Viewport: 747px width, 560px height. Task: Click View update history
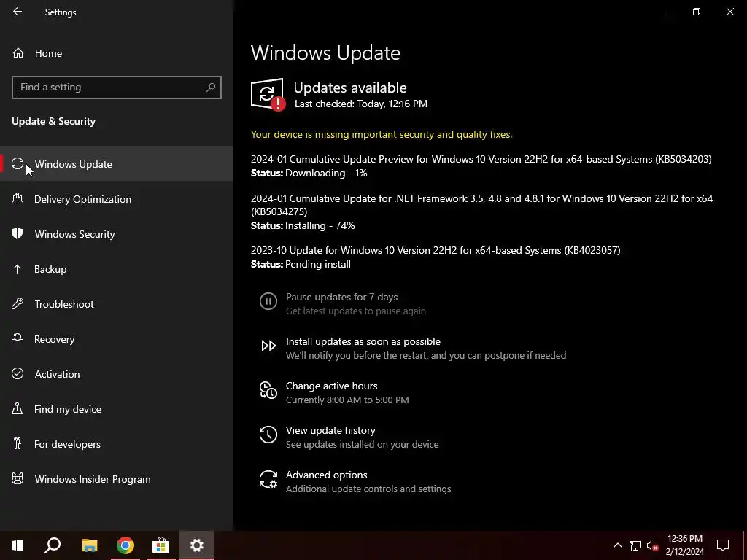tap(330, 430)
